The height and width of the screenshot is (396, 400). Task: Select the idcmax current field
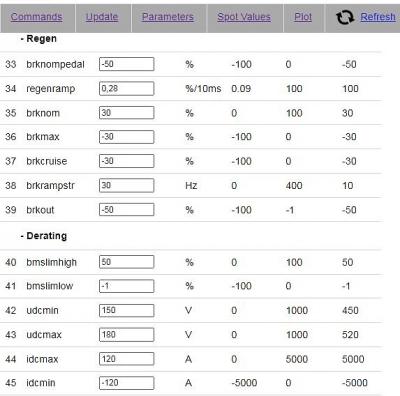point(127,359)
